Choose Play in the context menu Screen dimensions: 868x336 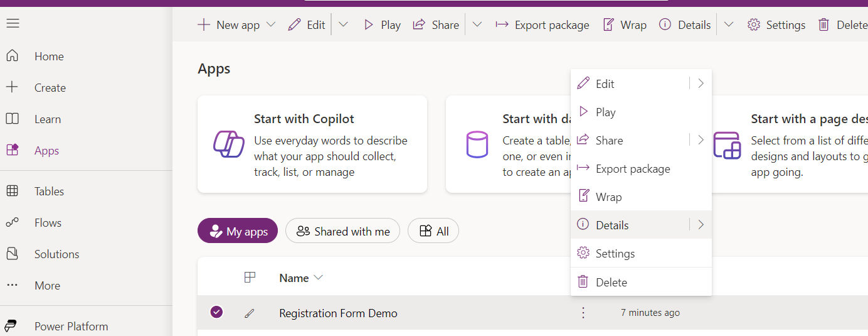[x=641, y=112]
